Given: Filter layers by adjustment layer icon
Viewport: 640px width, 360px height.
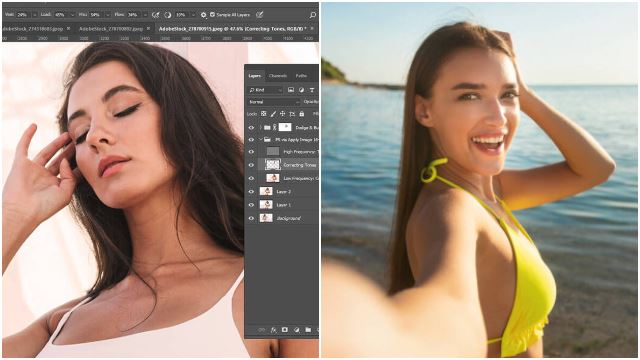Looking at the screenshot, I should (301, 90).
